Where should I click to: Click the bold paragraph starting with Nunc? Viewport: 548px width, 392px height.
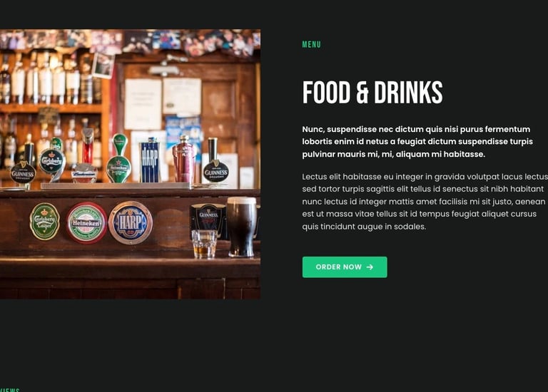pos(417,142)
